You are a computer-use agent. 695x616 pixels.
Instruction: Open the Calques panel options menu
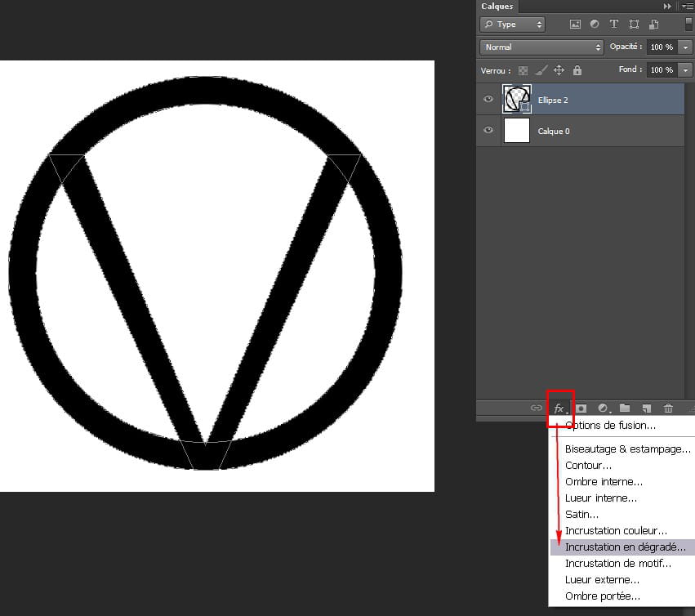tap(688, 7)
